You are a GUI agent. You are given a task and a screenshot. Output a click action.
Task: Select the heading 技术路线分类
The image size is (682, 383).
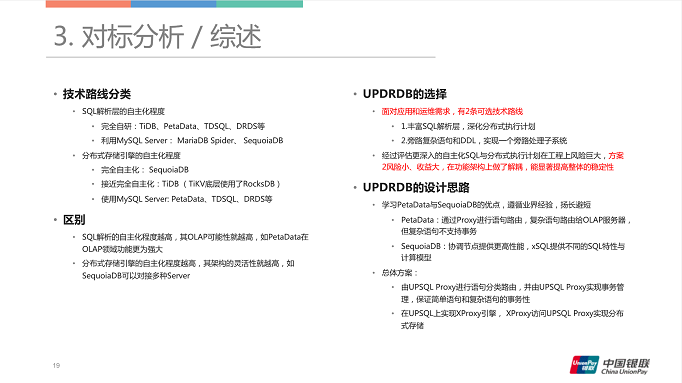click(x=97, y=94)
